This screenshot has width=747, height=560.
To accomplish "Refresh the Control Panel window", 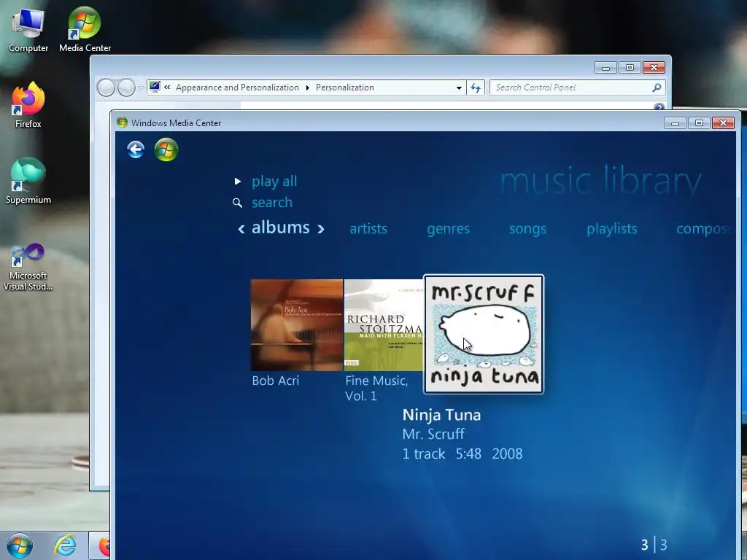I will 476,87.
